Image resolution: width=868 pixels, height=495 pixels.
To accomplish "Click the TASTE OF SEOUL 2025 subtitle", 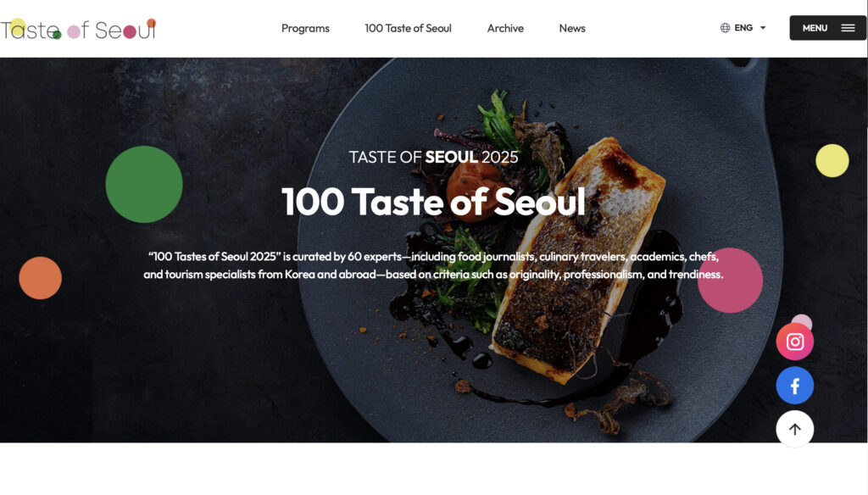I will pyautogui.click(x=433, y=157).
